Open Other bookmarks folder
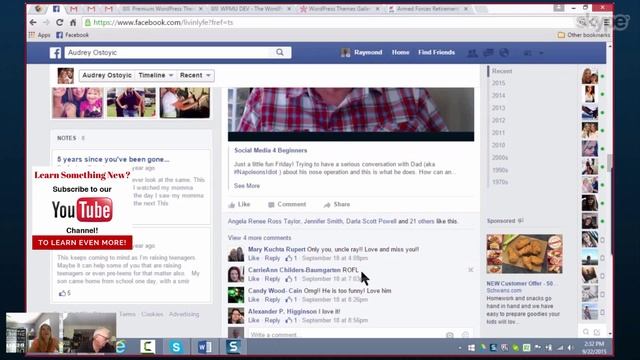Screen dimensions: 640x360 point(583,35)
